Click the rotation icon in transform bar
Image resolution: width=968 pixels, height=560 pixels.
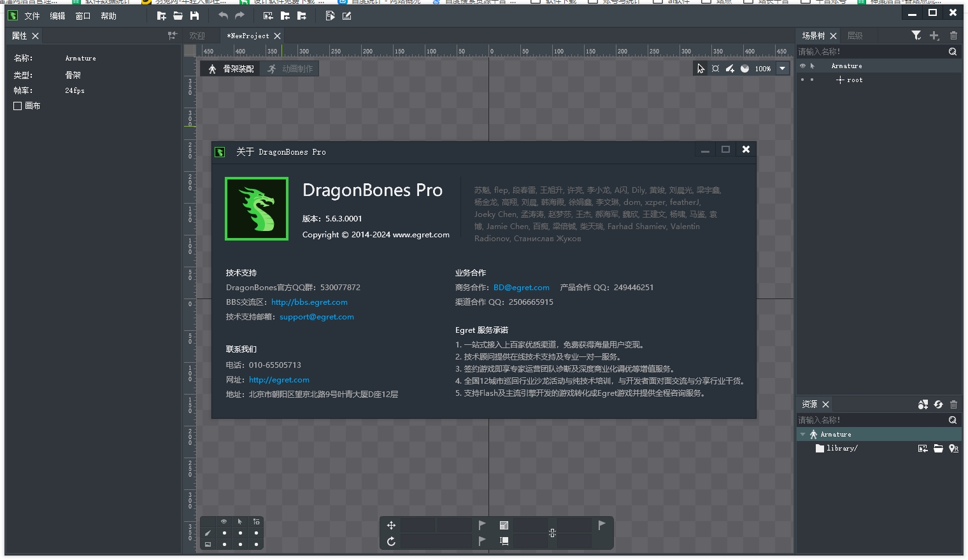pyautogui.click(x=391, y=542)
